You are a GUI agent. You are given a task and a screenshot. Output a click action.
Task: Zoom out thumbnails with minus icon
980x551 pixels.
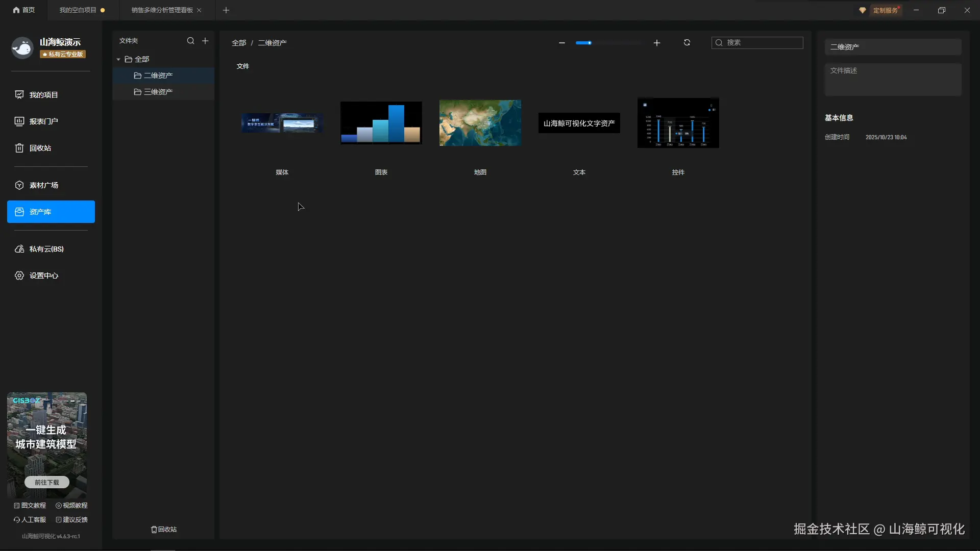[x=562, y=43]
